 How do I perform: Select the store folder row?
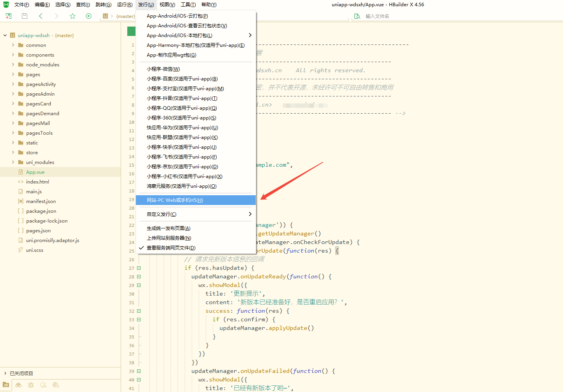(61, 152)
